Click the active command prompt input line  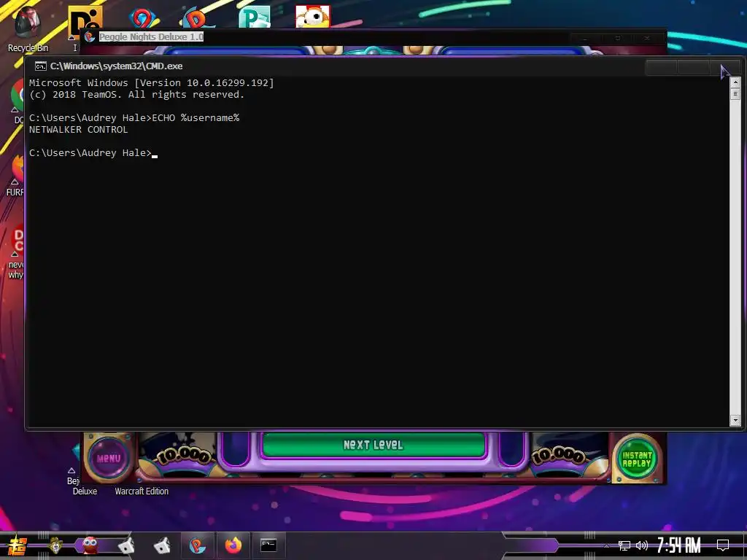pos(93,153)
